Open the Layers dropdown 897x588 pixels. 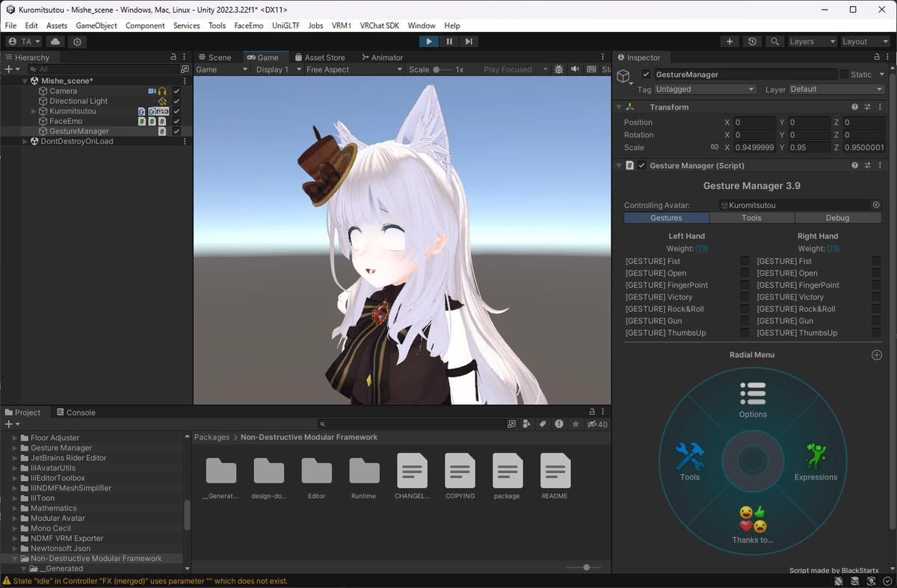[812, 42]
